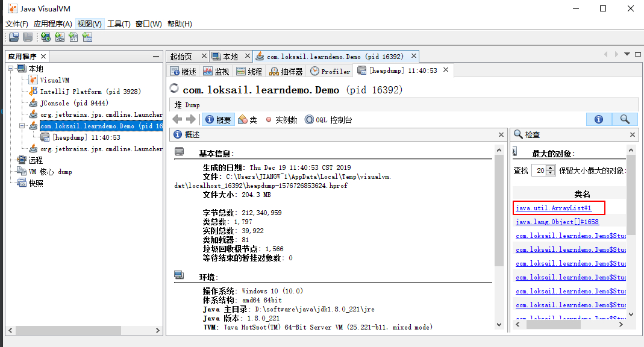Click the info toggle button on the right
This screenshot has width=644, height=347.
(x=599, y=119)
